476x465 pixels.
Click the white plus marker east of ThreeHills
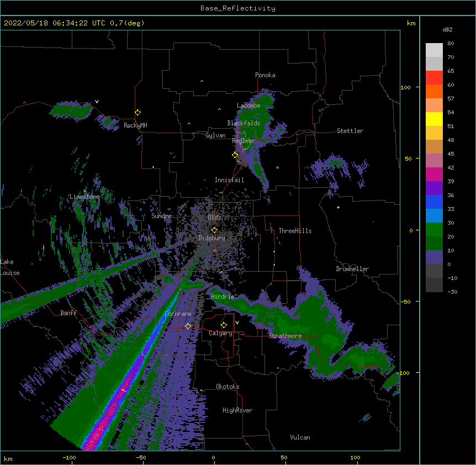click(x=338, y=207)
